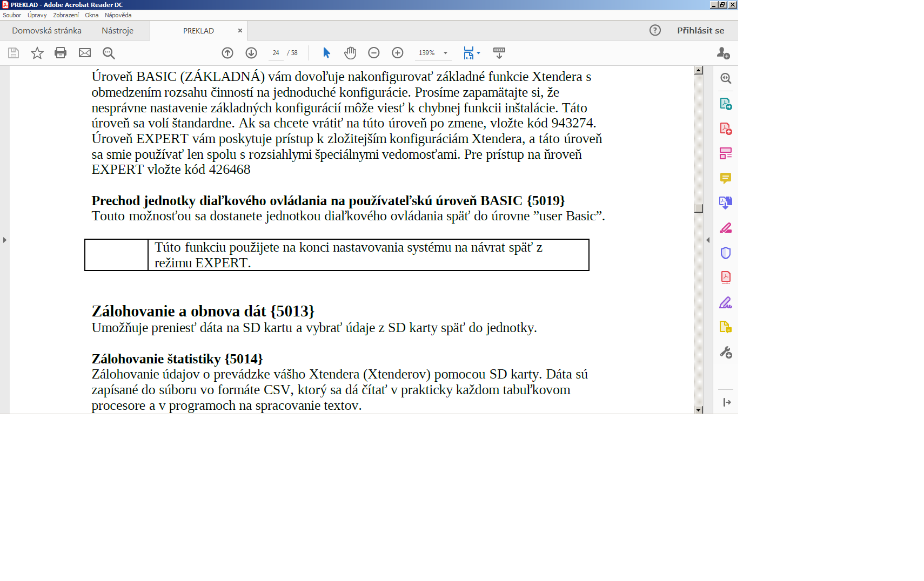
Task: Switch to Nástroje tab
Action: (x=117, y=31)
